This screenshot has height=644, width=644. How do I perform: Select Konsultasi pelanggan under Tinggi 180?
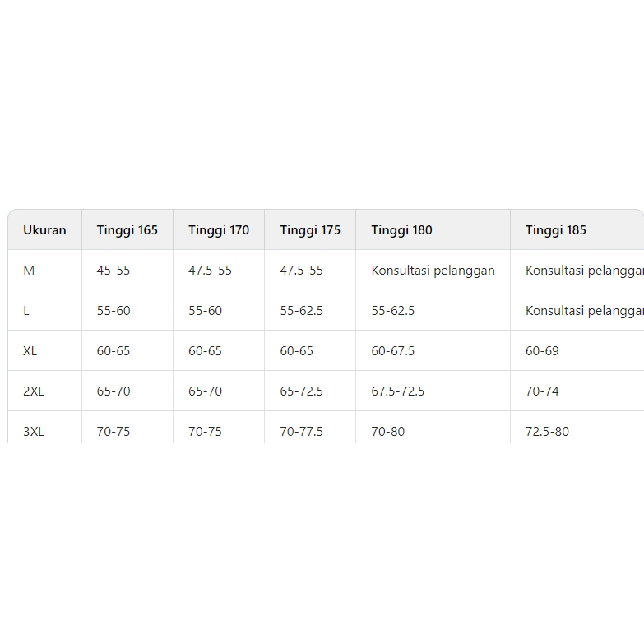433,271
